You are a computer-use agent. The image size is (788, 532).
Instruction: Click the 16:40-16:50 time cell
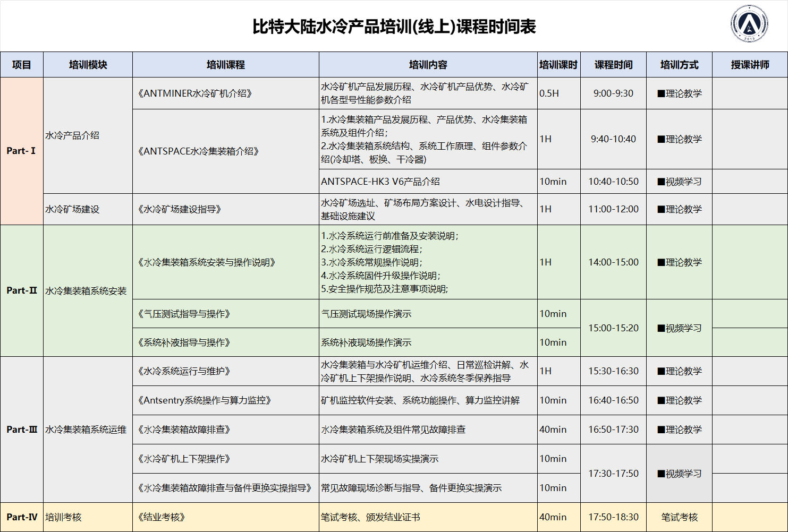614,400
